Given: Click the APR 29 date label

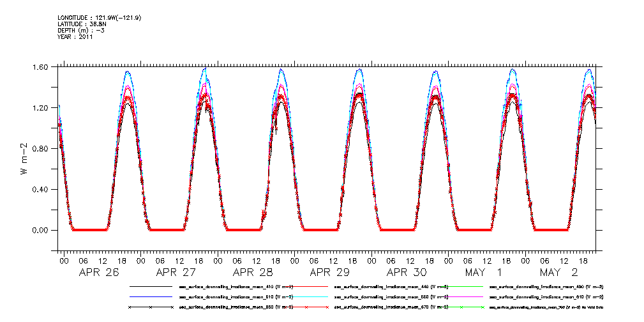Looking at the screenshot, I should tap(329, 273).
